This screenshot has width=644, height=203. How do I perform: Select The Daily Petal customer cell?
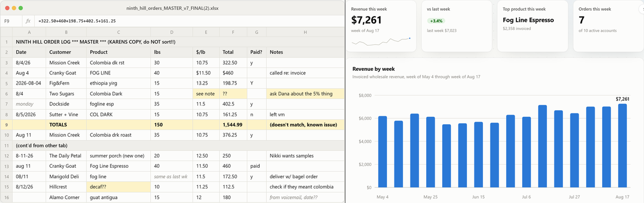[x=67, y=155]
